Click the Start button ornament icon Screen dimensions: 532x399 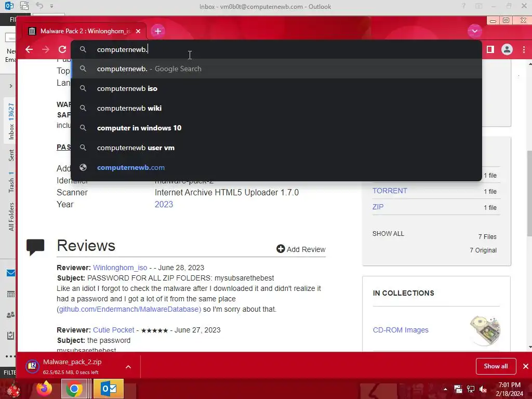13,389
